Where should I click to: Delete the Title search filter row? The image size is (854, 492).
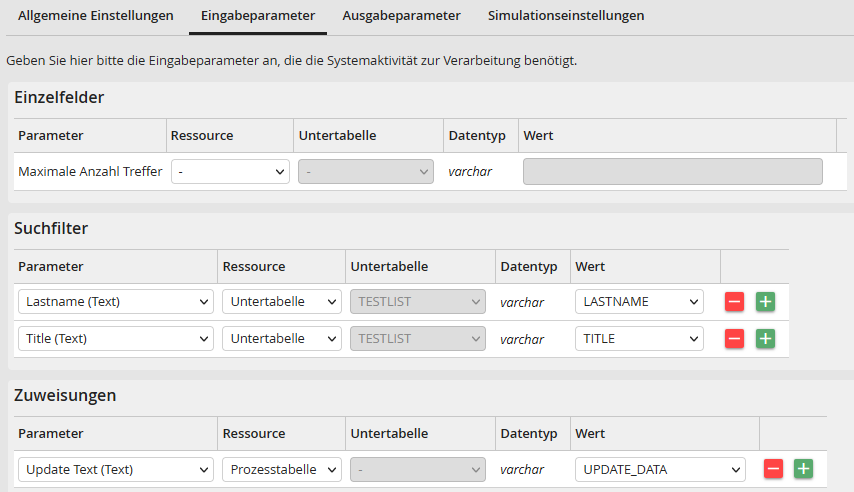tap(734, 338)
